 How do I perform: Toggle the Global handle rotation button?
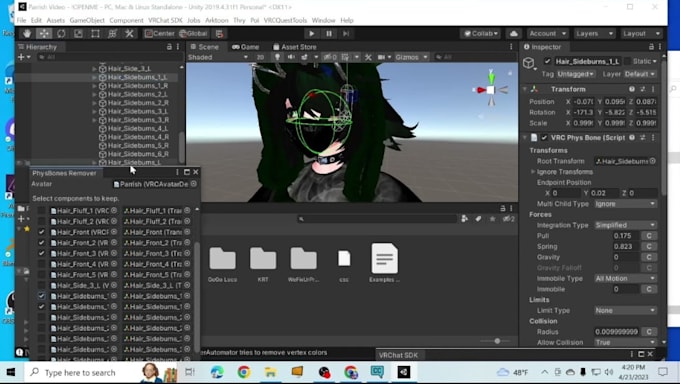[193, 33]
